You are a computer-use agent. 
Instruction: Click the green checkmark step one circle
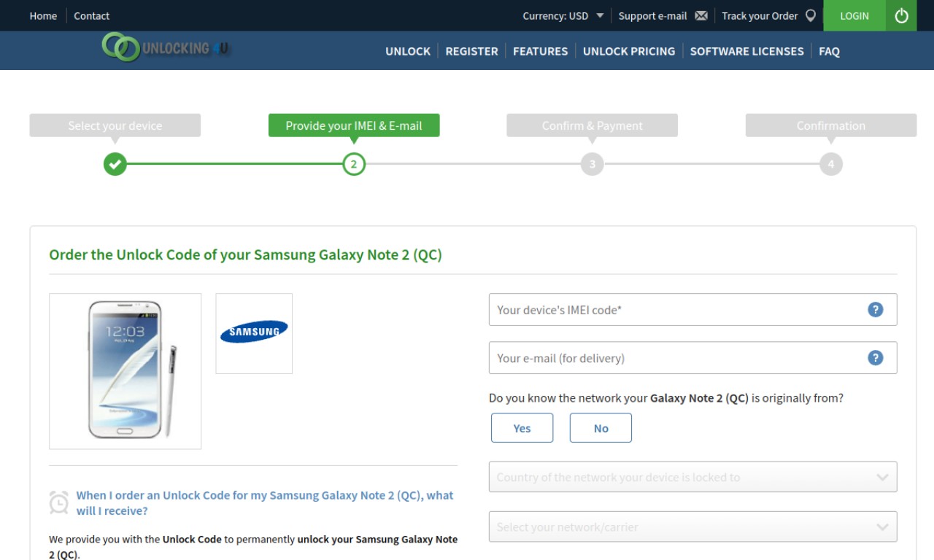115,164
